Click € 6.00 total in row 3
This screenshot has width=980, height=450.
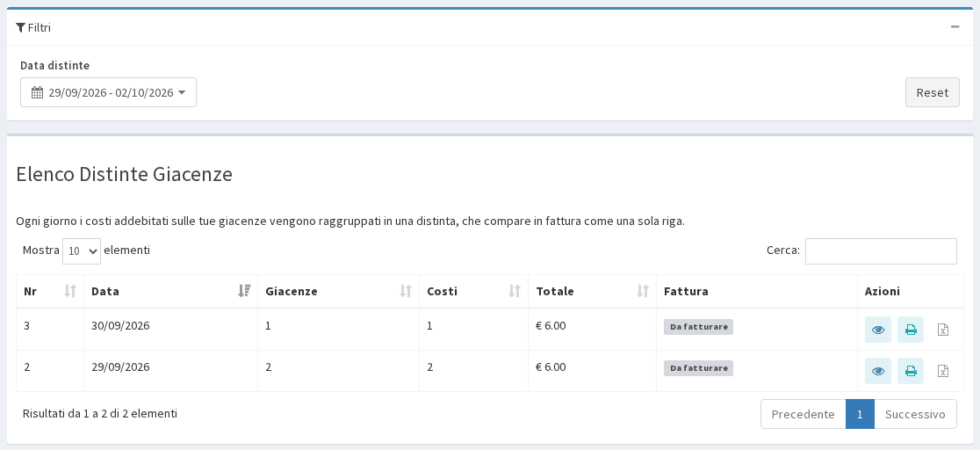pos(551,326)
